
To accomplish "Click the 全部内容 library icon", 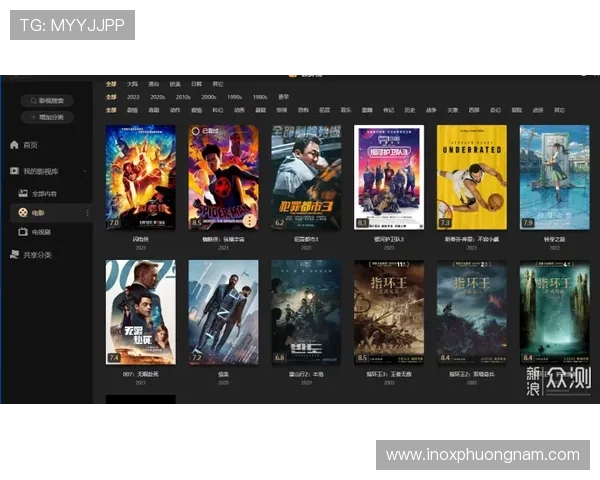I will 22,192.
